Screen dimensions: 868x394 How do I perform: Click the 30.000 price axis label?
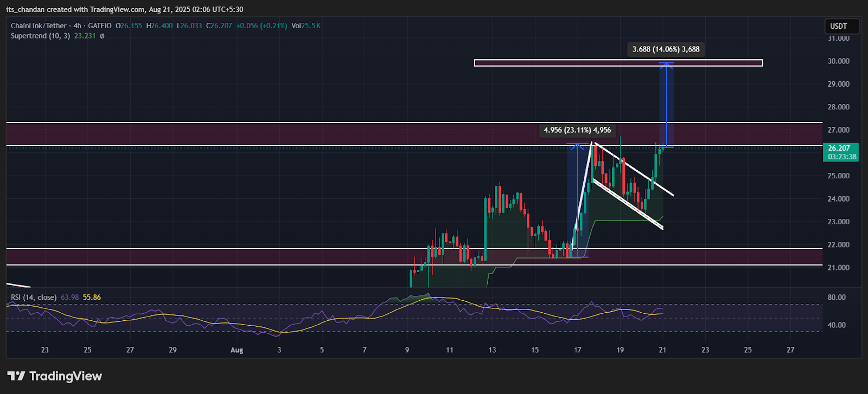coord(839,61)
